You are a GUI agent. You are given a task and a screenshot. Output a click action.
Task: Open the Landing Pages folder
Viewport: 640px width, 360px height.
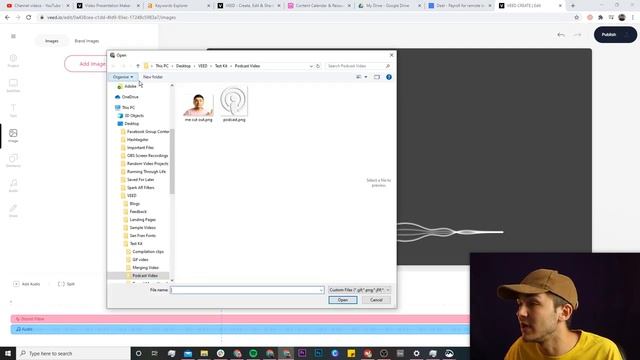pyautogui.click(x=142, y=220)
